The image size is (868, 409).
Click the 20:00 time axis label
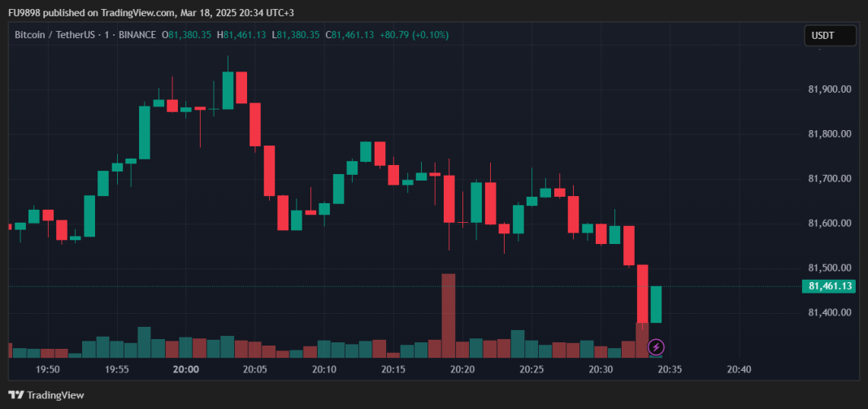coord(185,369)
